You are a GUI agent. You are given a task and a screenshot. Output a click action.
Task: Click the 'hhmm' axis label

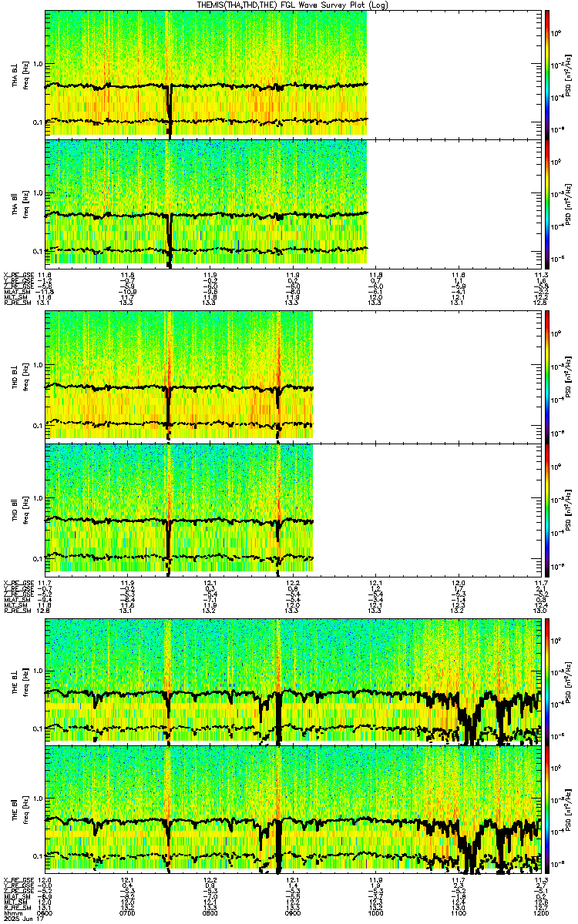[12, 913]
